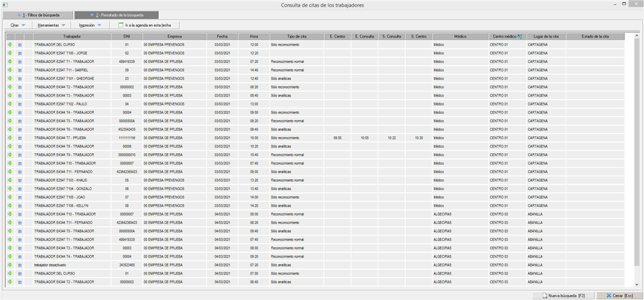Sort by Fecha column header

222,36
